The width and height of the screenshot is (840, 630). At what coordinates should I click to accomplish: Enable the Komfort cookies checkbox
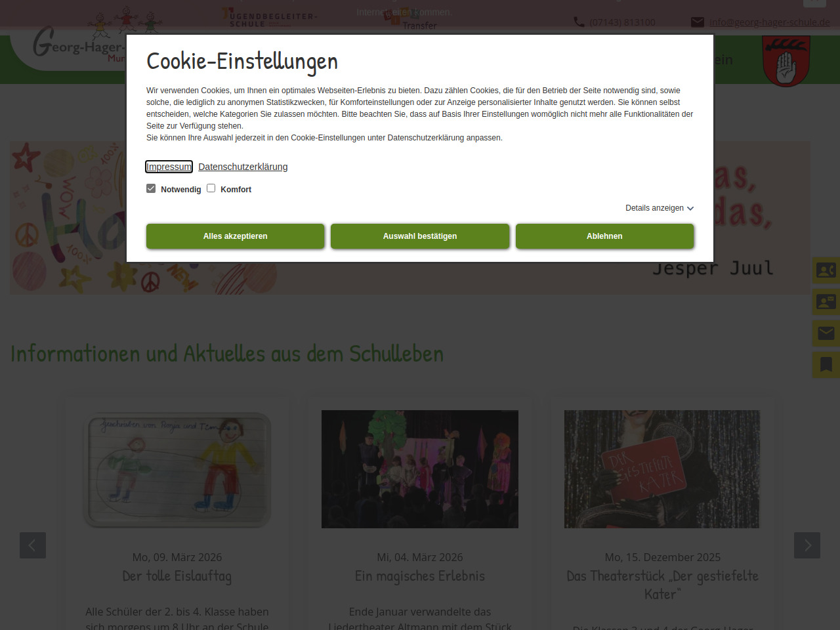(x=211, y=188)
